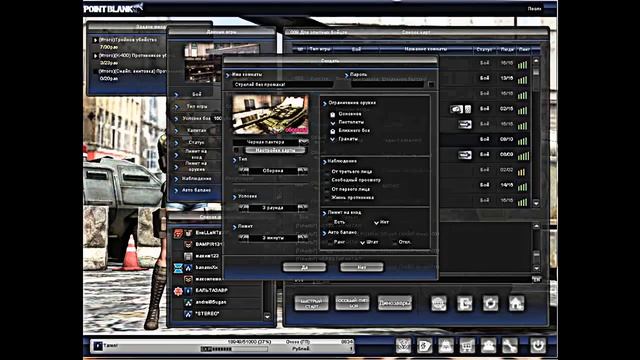This screenshot has height=360, width=640.
Task: Click room list scroll down arrow
Action: point(536,203)
